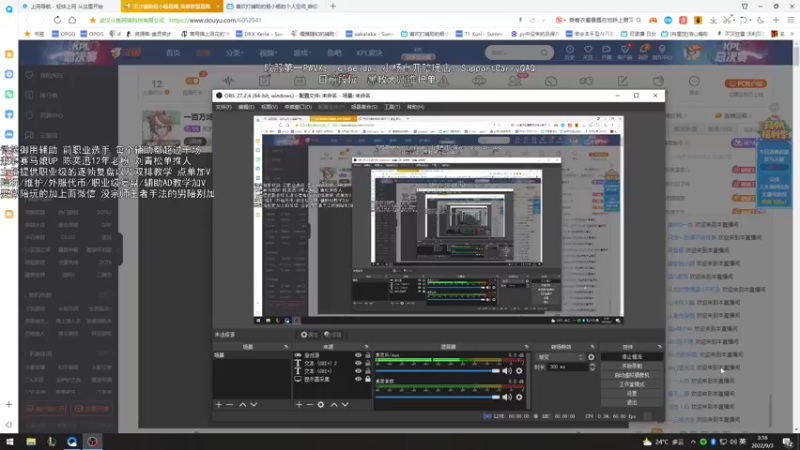Image resolution: width=800 pixels, height=450 pixels.
Task: Open the 渐变 transition dropdown
Action: 560,357
